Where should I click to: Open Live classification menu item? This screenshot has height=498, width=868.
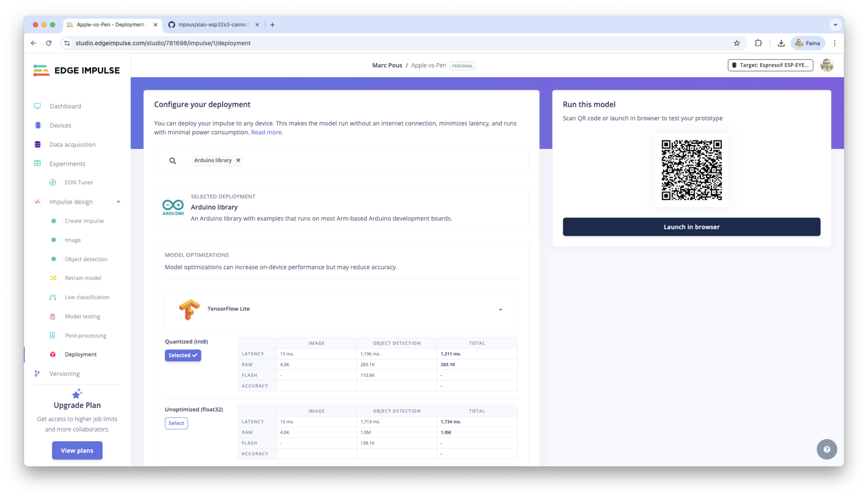click(x=87, y=297)
